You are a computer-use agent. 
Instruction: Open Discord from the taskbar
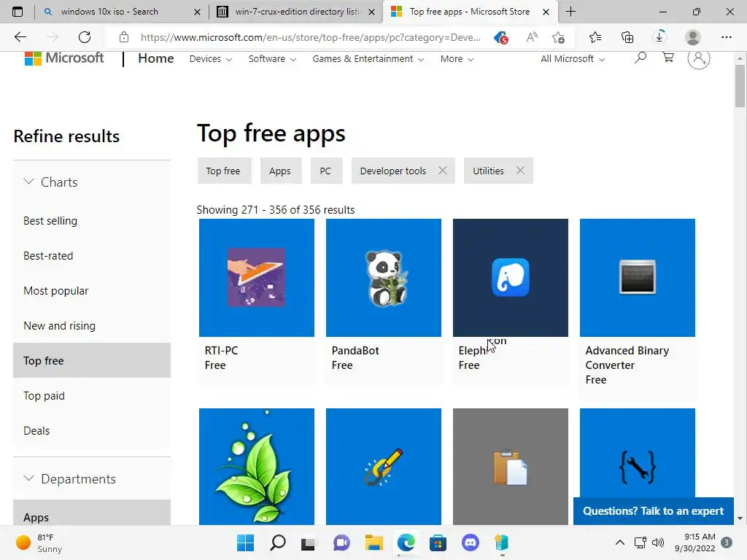[471, 542]
